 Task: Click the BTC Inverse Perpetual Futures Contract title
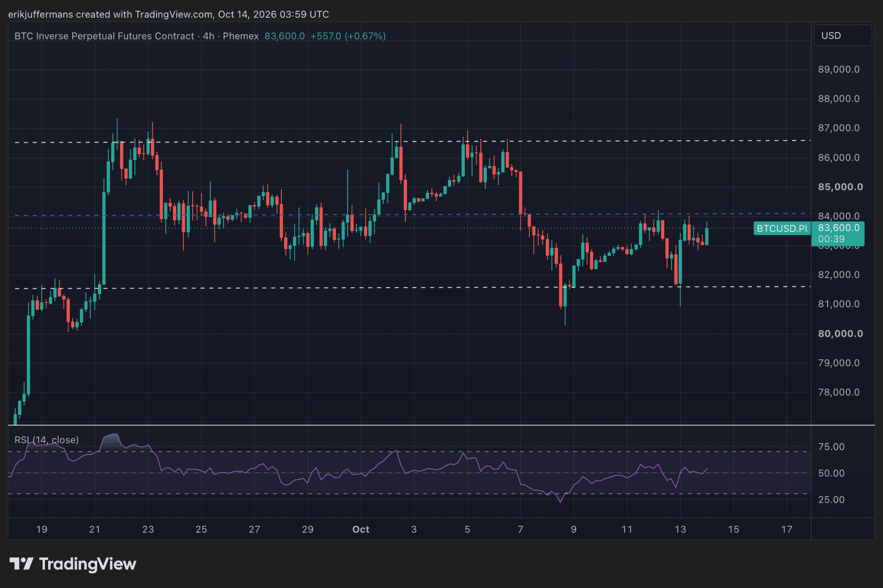pyautogui.click(x=104, y=36)
